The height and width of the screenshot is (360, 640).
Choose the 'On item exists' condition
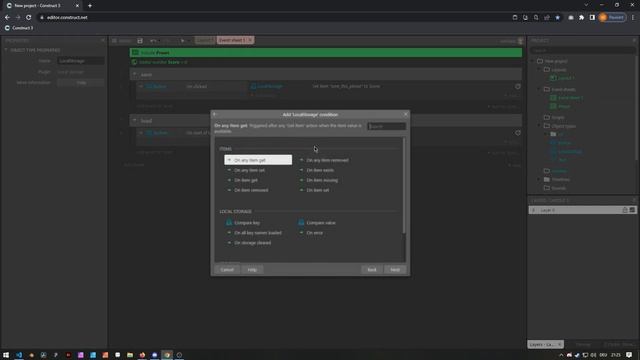tap(317, 170)
